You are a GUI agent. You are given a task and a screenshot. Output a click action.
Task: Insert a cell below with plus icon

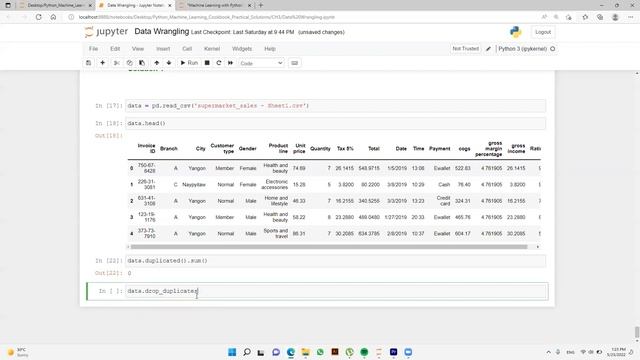point(102,63)
